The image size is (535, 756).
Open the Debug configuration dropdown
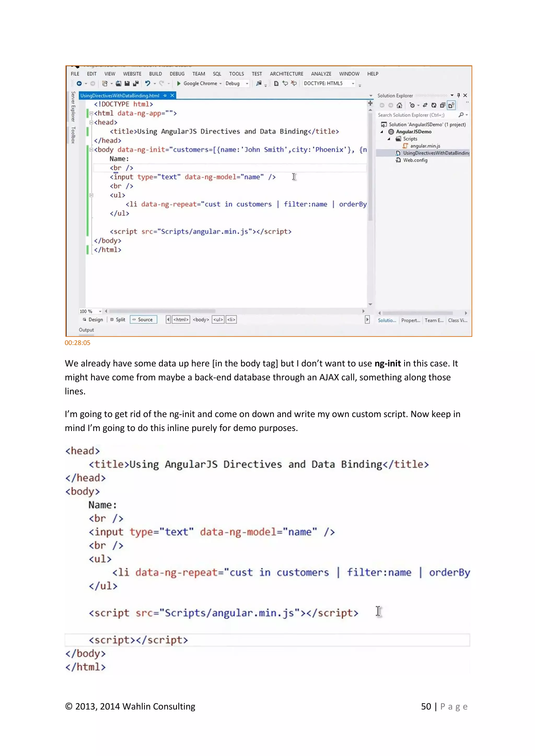tap(247, 84)
